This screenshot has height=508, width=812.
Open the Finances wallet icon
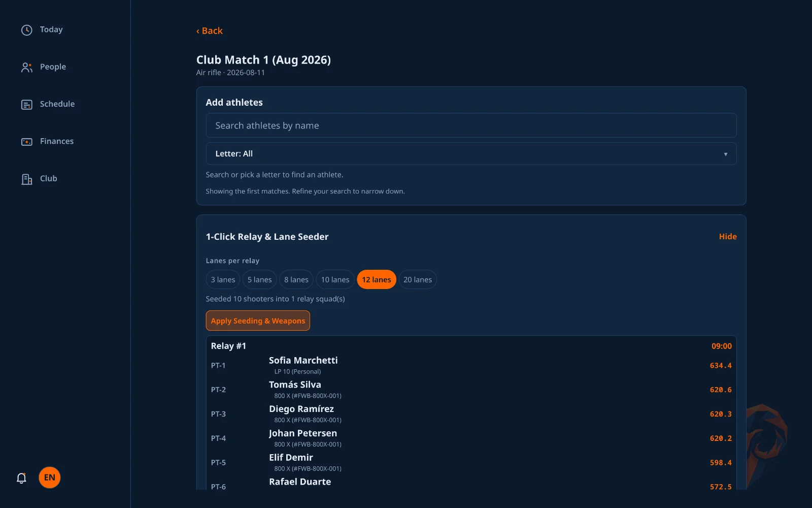27,141
